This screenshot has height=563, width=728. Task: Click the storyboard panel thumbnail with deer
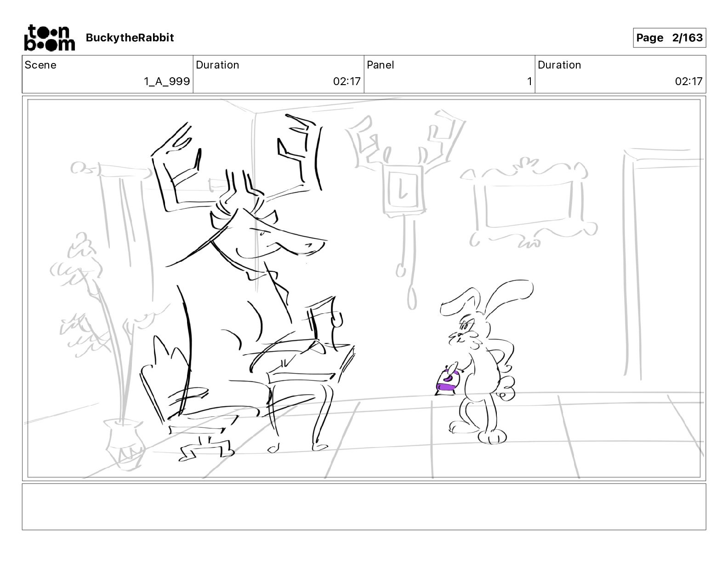(x=364, y=288)
